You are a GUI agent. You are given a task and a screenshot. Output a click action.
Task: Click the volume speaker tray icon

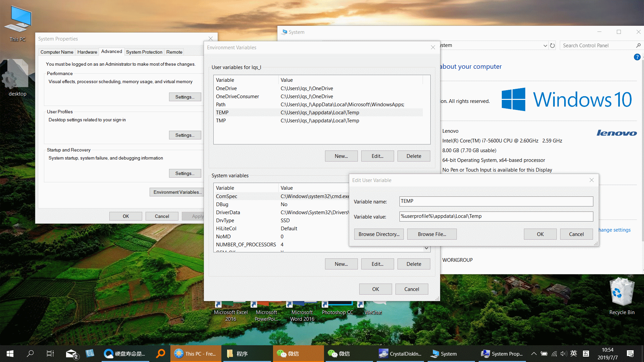coord(563,354)
